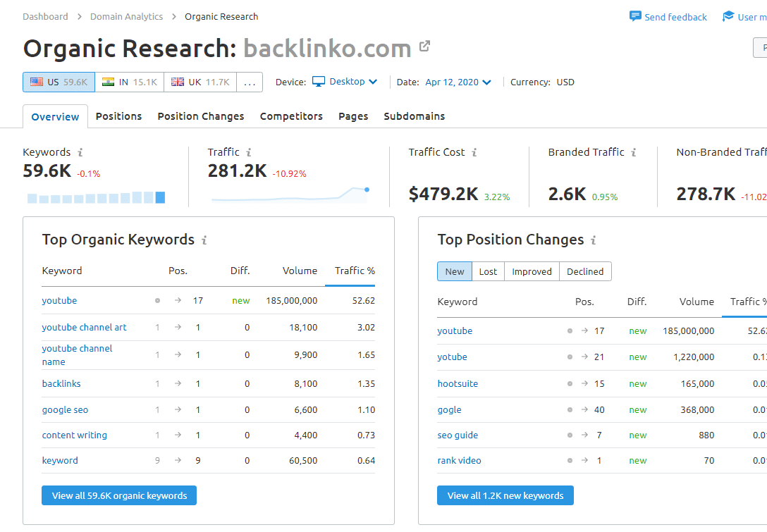Click the Traffic trend line chart
This screenshot has width=767, height=532.
(x=290, y=195)
